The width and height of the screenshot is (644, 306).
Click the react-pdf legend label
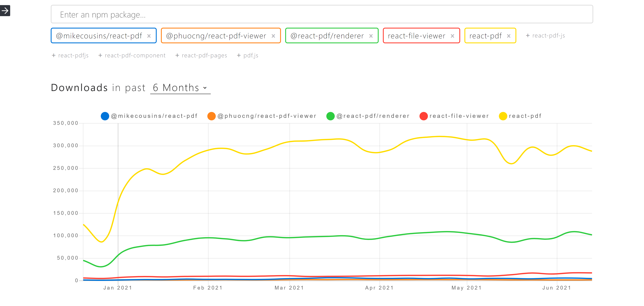point(525,116)
